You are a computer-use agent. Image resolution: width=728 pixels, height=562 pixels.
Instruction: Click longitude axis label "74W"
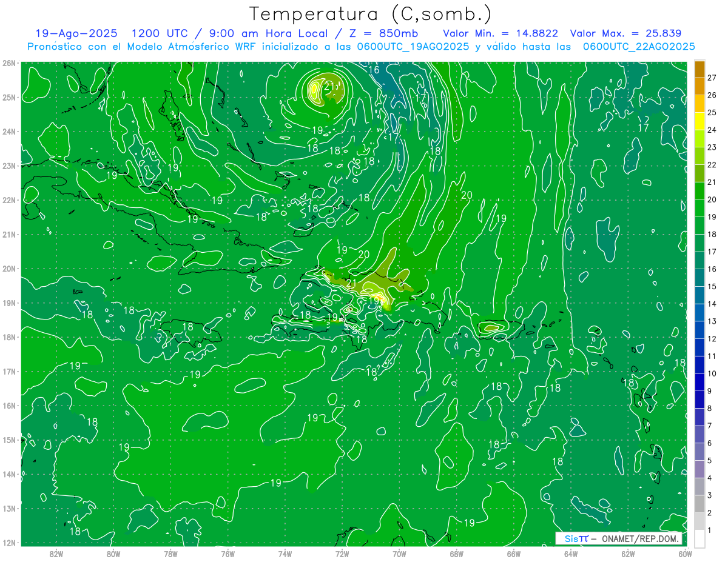[285, 554]
